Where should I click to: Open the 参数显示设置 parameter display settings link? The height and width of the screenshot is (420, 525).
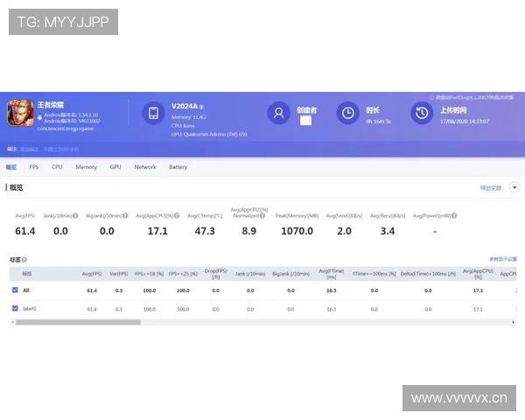[x=502, y=260]
